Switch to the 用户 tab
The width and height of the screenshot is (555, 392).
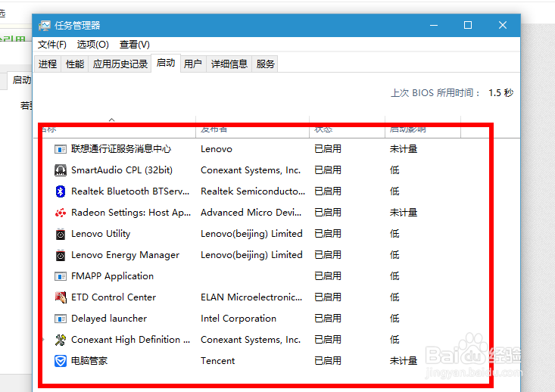(193, 64)
